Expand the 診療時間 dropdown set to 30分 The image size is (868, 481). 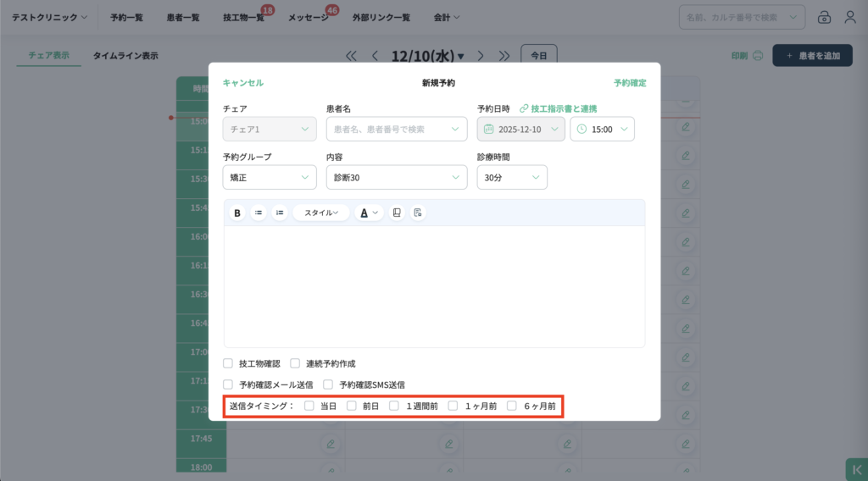tap(512, 177)
